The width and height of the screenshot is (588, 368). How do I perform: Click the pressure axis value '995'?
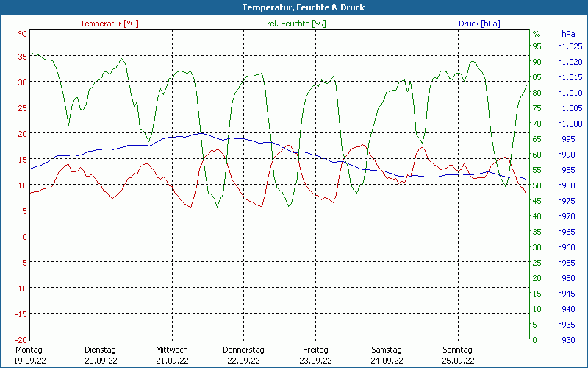568,139
